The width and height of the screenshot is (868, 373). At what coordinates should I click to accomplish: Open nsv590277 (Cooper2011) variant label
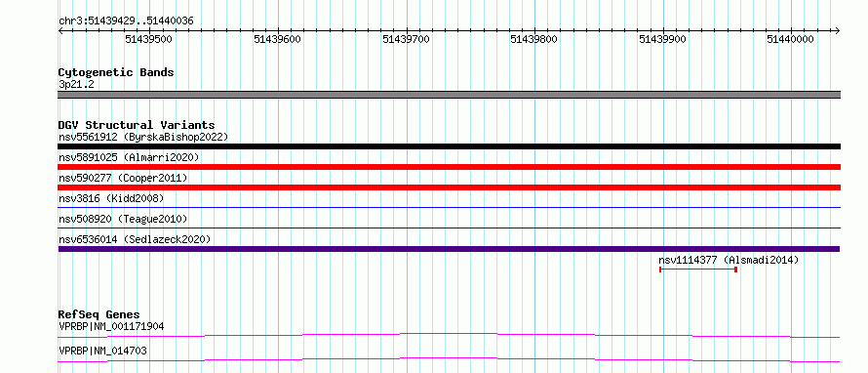tap(123, 178)
